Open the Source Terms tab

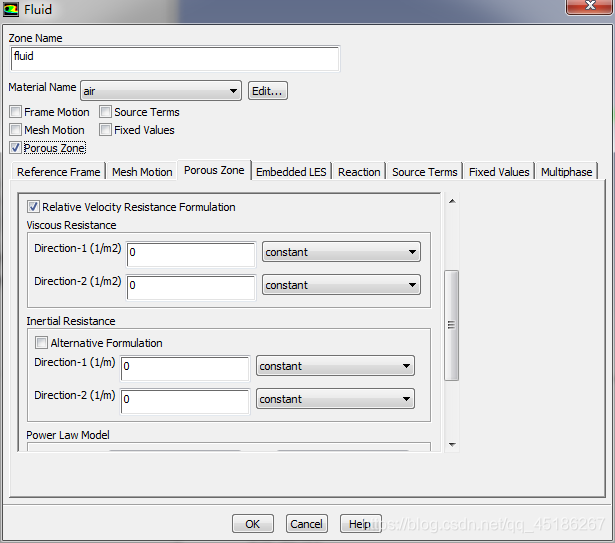click(424, 172)
